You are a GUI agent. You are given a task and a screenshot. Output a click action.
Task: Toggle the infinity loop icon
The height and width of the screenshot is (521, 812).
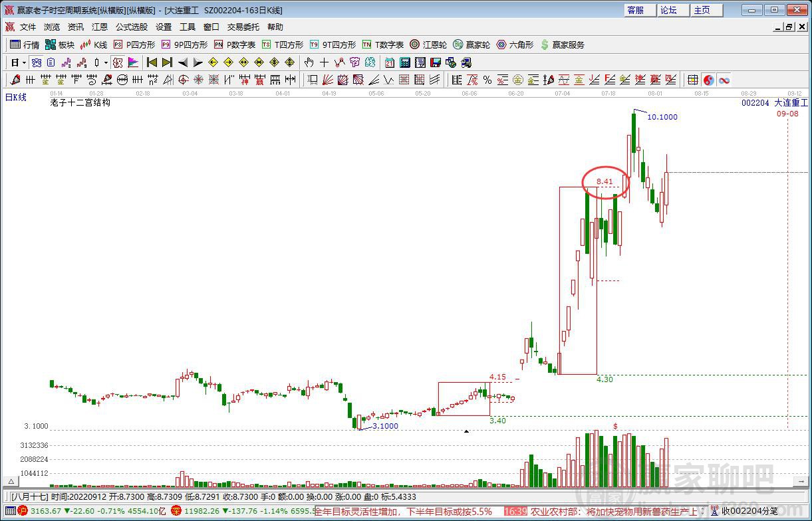point(724,80)
